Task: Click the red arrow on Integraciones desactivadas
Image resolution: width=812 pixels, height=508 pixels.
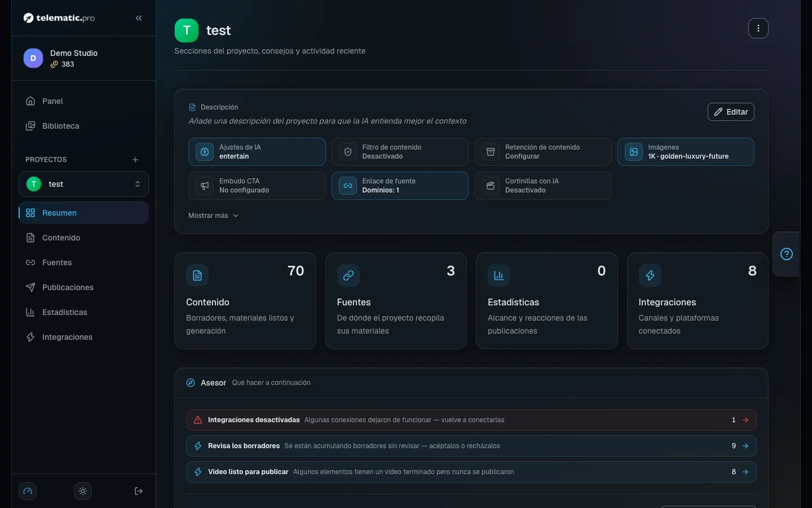Action: coord(745,420)
